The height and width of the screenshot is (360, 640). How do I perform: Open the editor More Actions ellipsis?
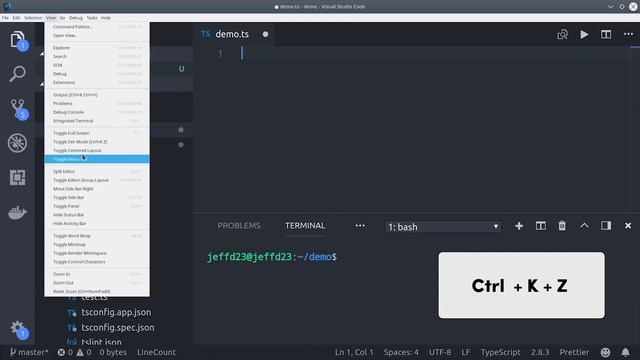[628, 34]
